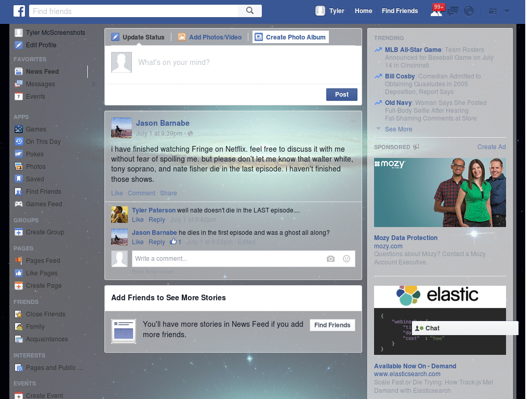Viewport: 532px width, 399px height.
Task: Click the Find Friends sidebar icon
Action: pyautogui.click(x=19, y=192)
